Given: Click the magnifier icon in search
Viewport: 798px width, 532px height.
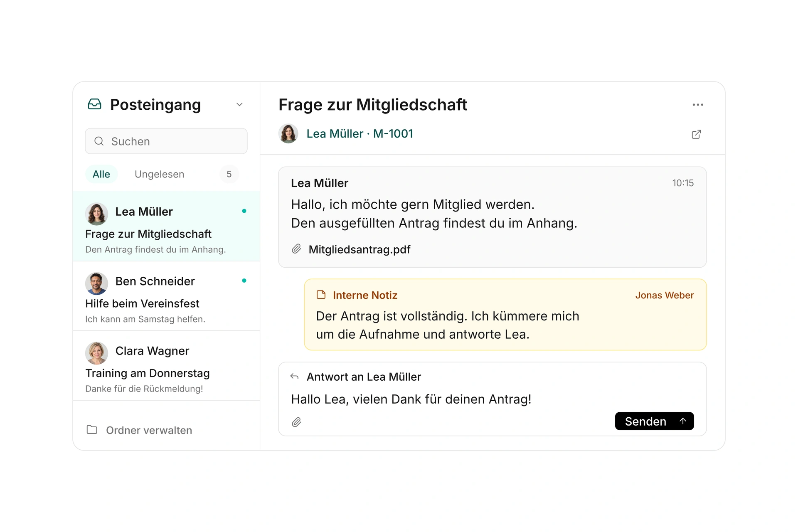Looking at the screenshot, I should click(99, 141).
